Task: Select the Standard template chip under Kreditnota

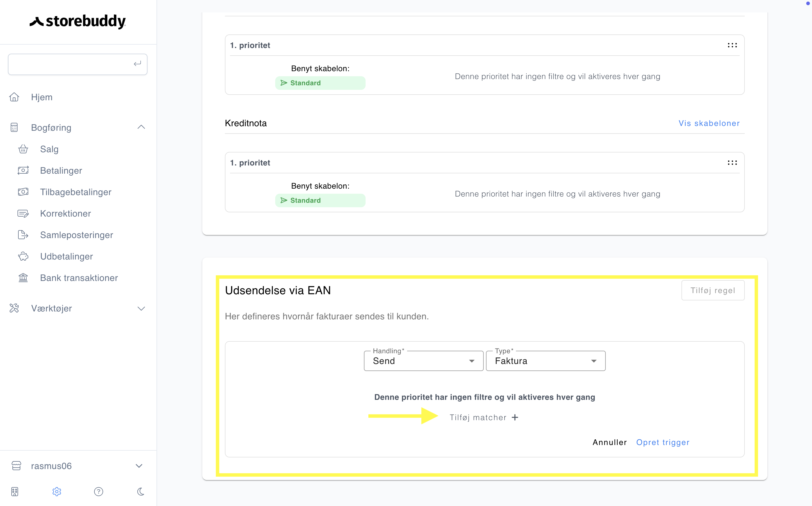Action: 320,200
